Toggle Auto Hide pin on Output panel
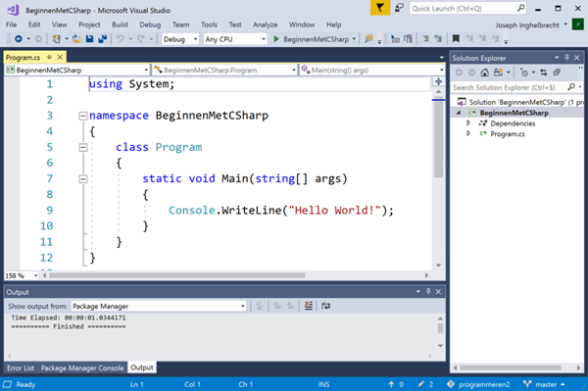588x391 pixels. [428, 291]
